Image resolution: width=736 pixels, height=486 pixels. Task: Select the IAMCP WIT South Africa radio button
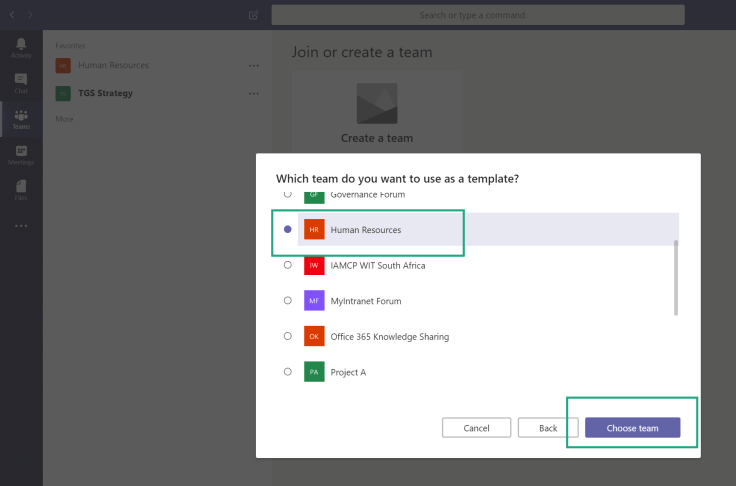click(288, 265)
